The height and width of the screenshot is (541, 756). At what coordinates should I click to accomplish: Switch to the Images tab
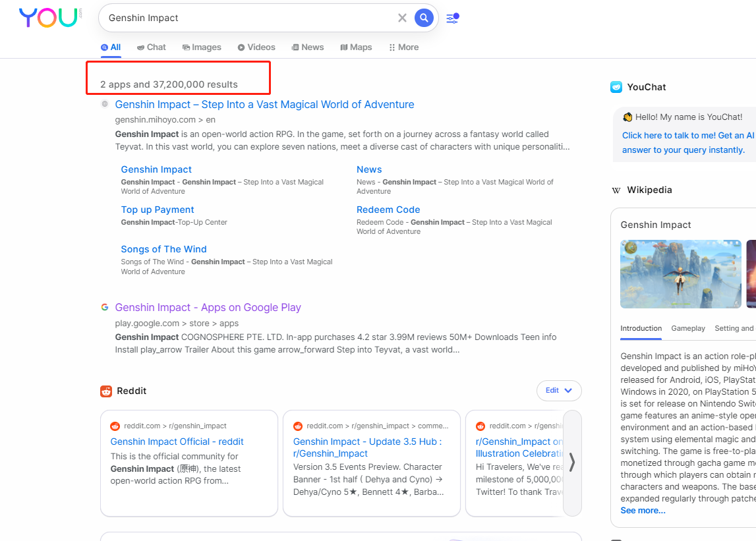coord(202,47)
